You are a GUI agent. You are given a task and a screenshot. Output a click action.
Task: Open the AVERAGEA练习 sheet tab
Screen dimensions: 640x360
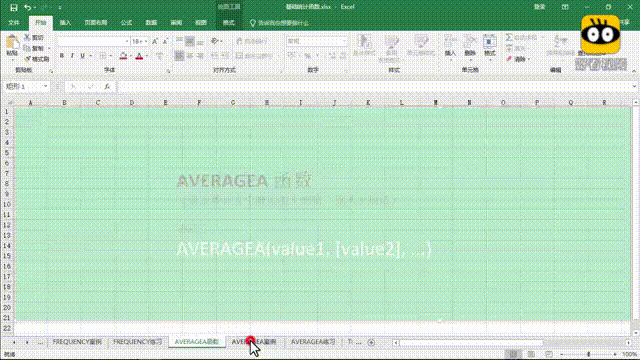(313, 342)
